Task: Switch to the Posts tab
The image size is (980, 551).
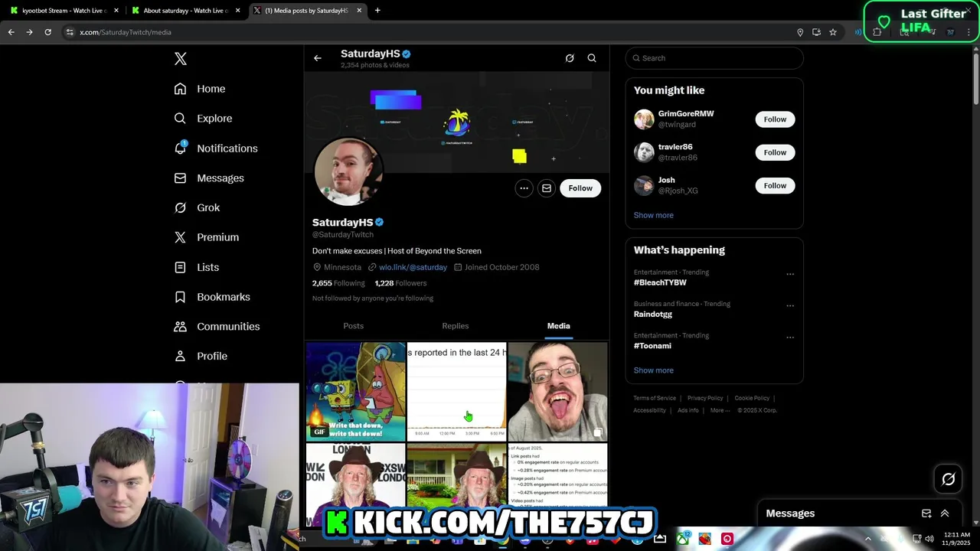Action: click(354, 326)
